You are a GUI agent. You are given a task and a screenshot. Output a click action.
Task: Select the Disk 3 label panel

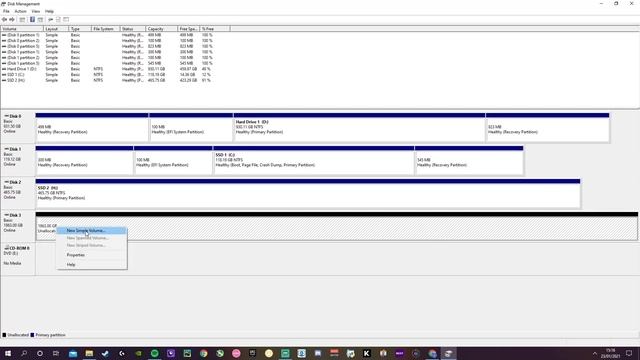18,227
